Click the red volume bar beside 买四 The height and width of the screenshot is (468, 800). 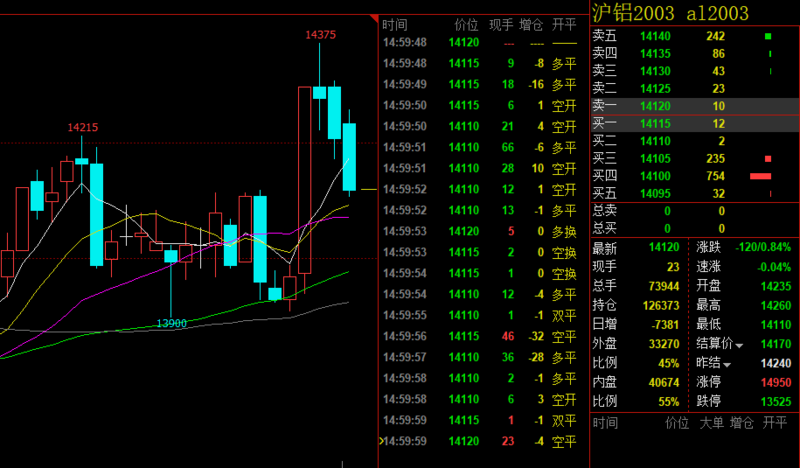760,176
